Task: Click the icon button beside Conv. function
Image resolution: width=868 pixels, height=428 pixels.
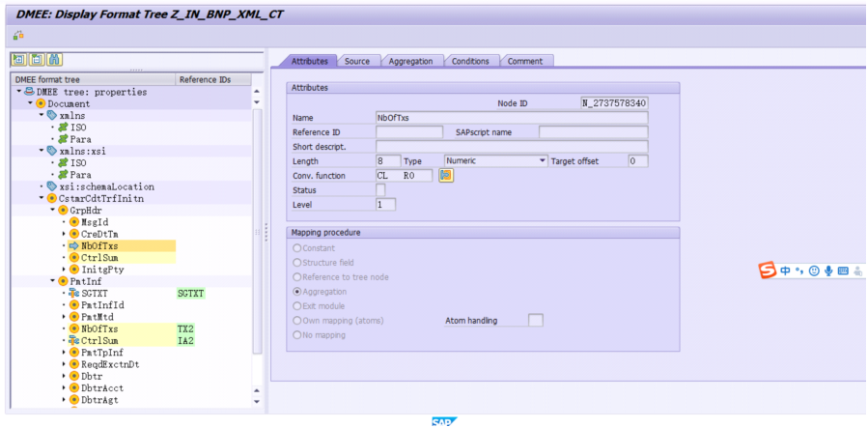Action: coord(446,176)
